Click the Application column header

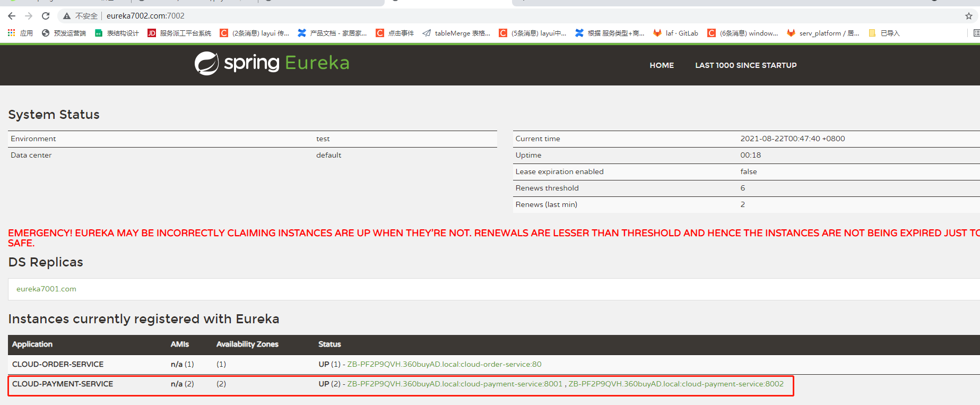click(32, 344)
